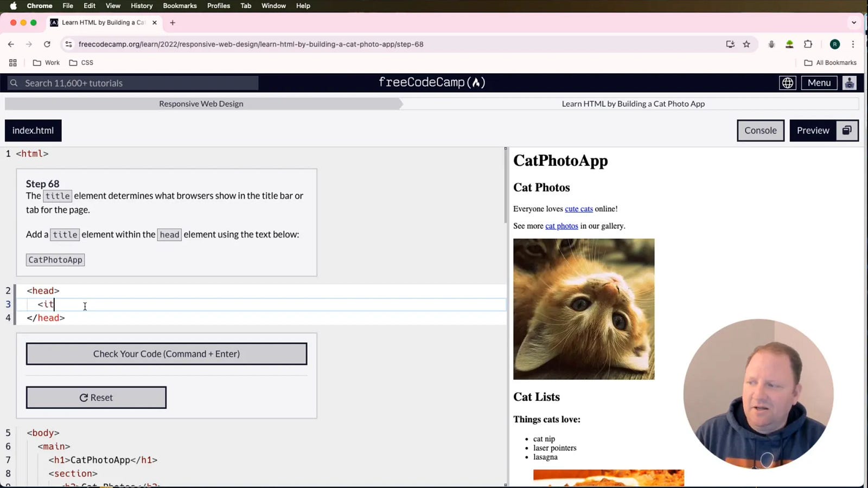The width and height of the screenshot is (868, 488).
Task: Open the Help menu
Action: click(303, 6)
